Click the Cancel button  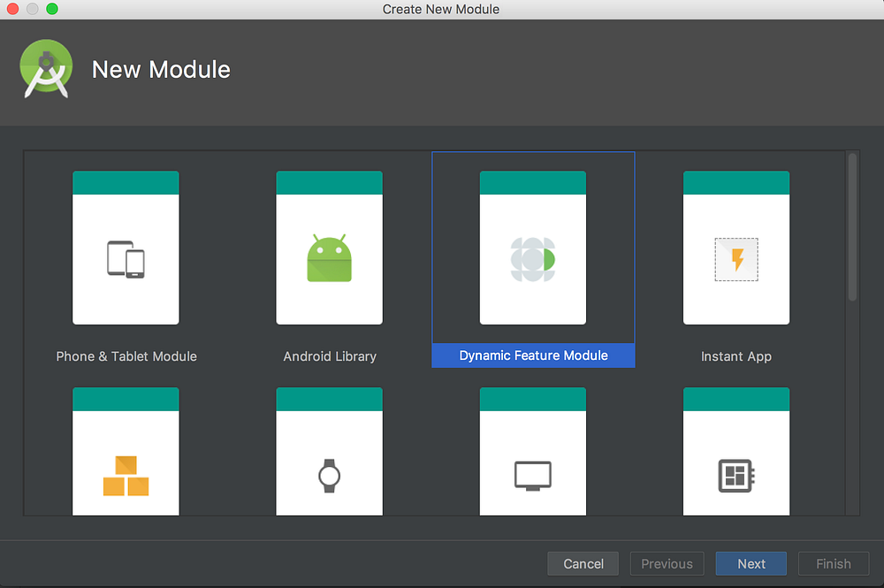(x=583, y=563)
